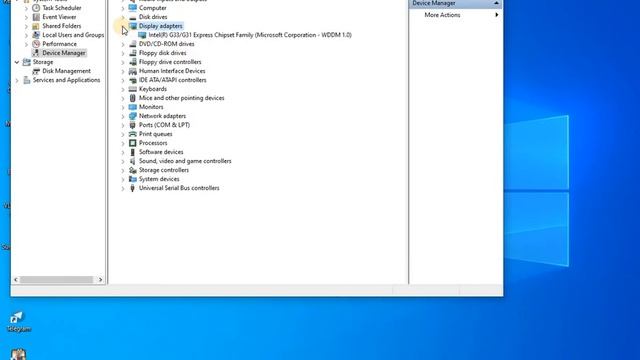Click the Keyboards icon
Image resolution: width=640 pixels, height=360 pixels.
pos(133,89)
